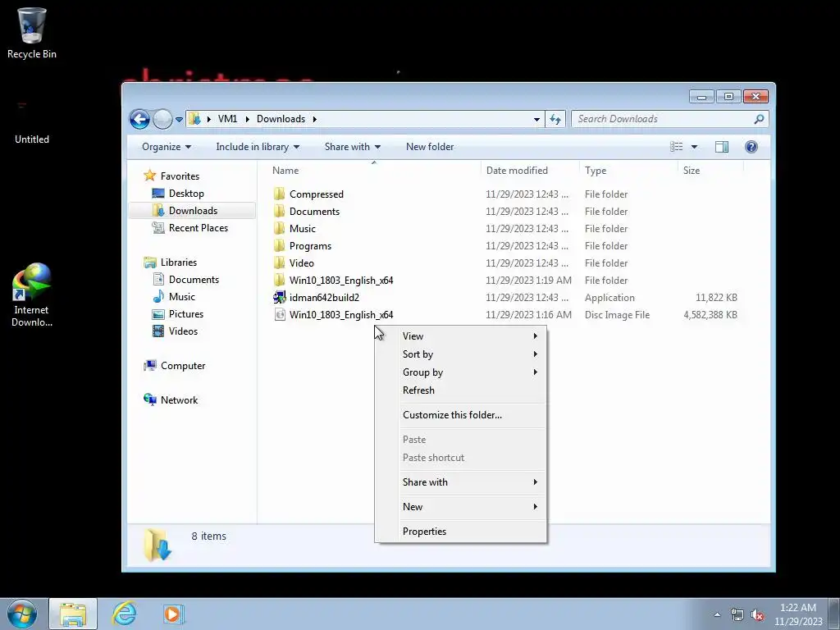Open View submenu in context menu
The height and width of the screenshot is (630, 840).
[x=461, y=336]
